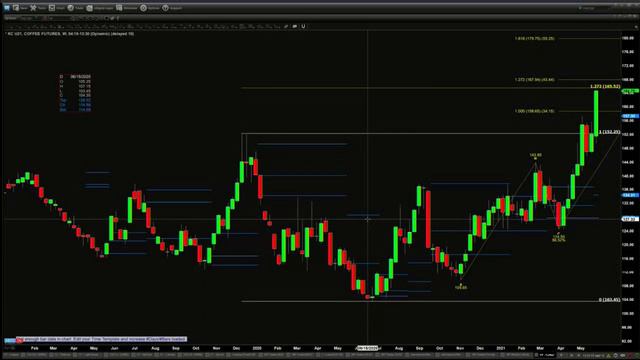
Task: Click the round icon beside Trade
Action: click(x=71, y=8)
